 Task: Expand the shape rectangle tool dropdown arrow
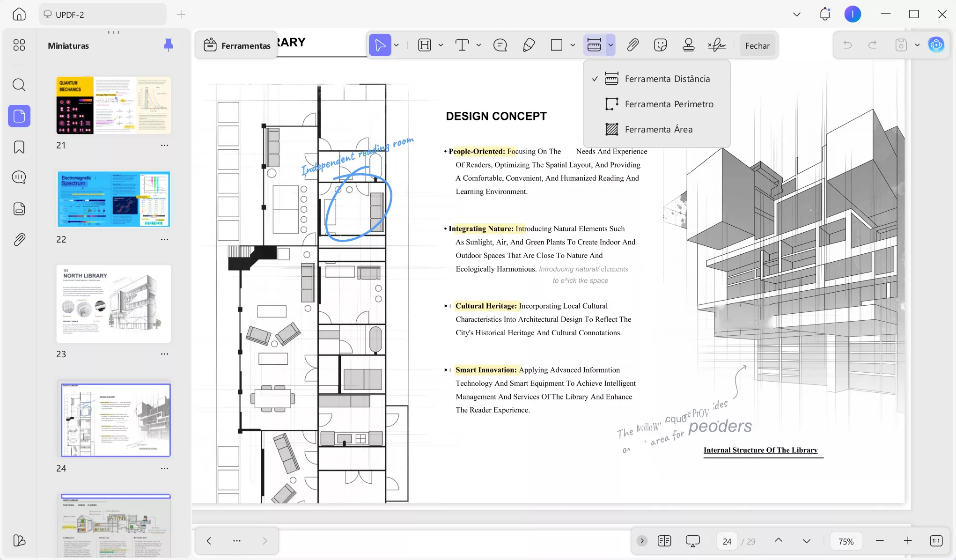[x=573, y=45]
